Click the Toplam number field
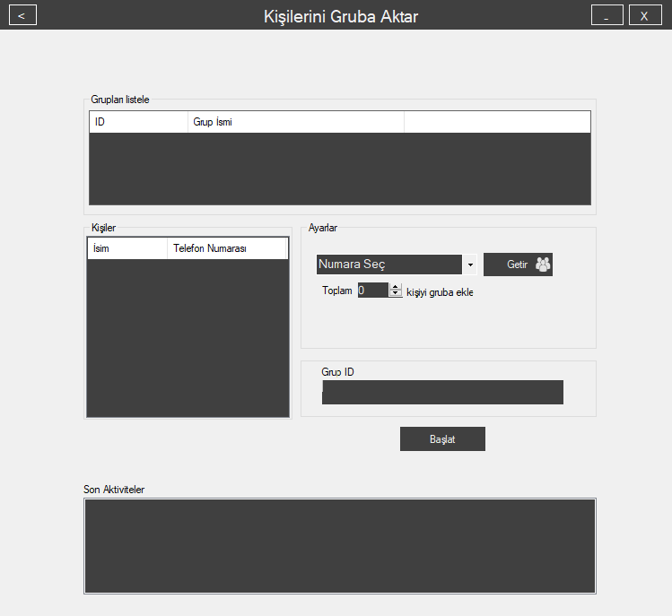 (x=373, y=291)
